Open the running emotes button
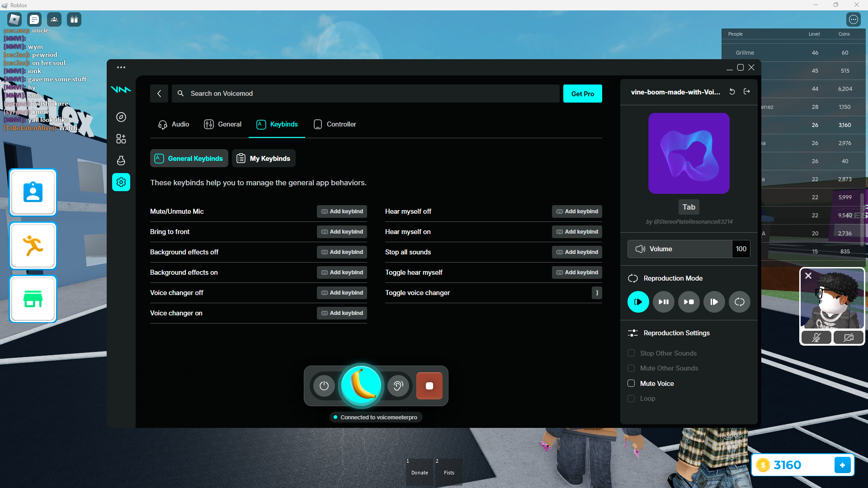Viewport: 868px width, 488px height. (33, 246)
